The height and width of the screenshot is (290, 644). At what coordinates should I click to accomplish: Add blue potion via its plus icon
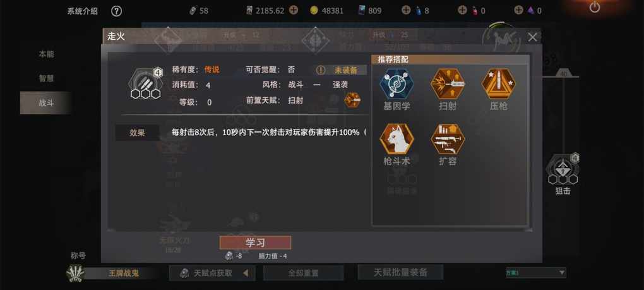point(406,10)
